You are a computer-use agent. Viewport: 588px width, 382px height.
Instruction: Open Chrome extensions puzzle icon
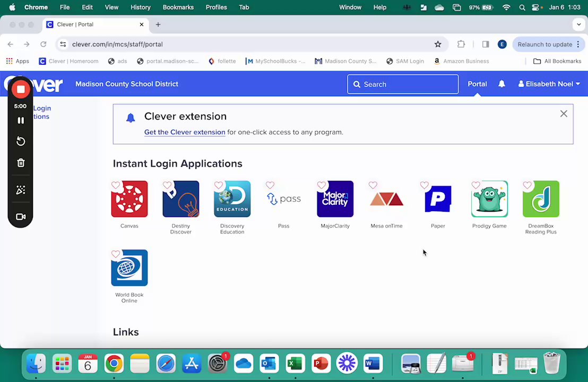(461, 44)
